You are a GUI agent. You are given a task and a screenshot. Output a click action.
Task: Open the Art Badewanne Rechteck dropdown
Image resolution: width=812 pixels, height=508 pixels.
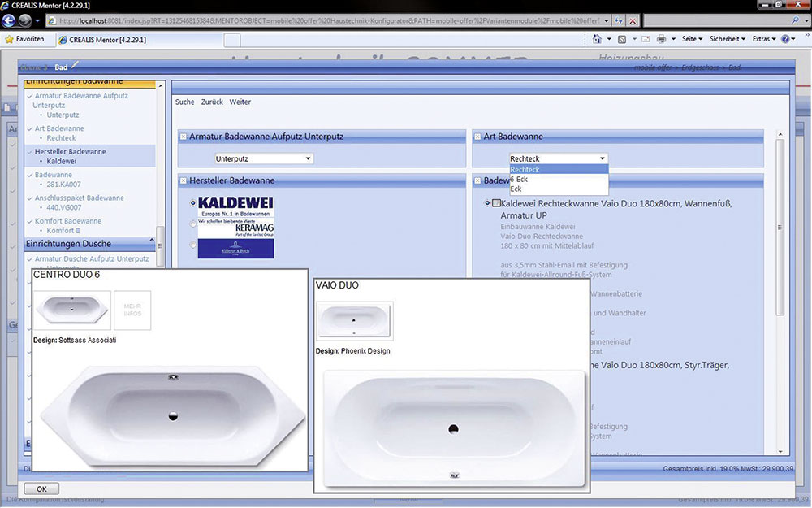coord(558,158)
